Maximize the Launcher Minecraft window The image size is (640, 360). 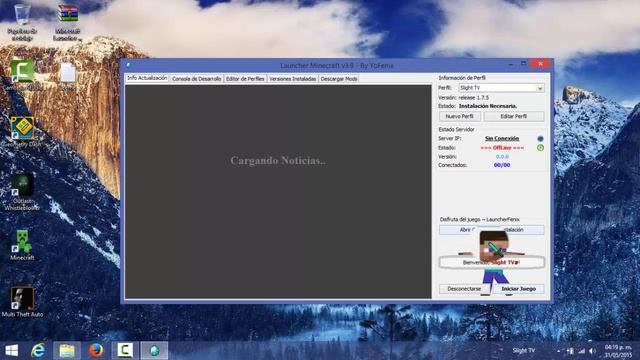tap(523, 64)
